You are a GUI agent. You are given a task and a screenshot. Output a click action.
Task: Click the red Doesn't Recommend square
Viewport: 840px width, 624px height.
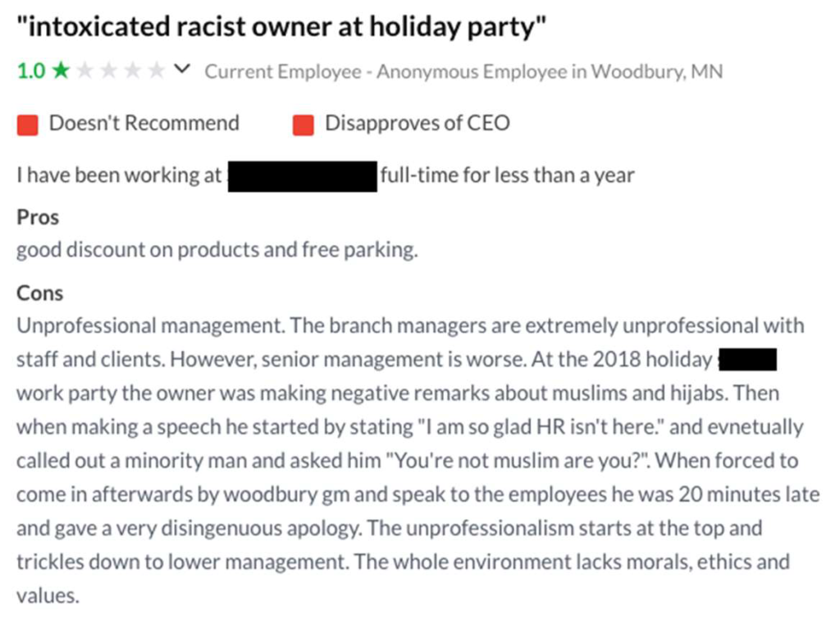[x=27, y=125]
